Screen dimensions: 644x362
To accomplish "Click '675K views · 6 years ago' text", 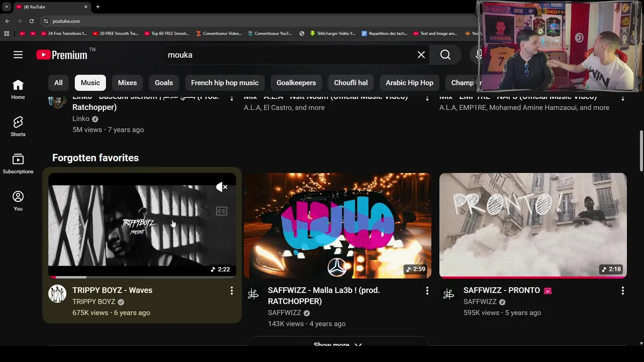I will tap(111, 313).
